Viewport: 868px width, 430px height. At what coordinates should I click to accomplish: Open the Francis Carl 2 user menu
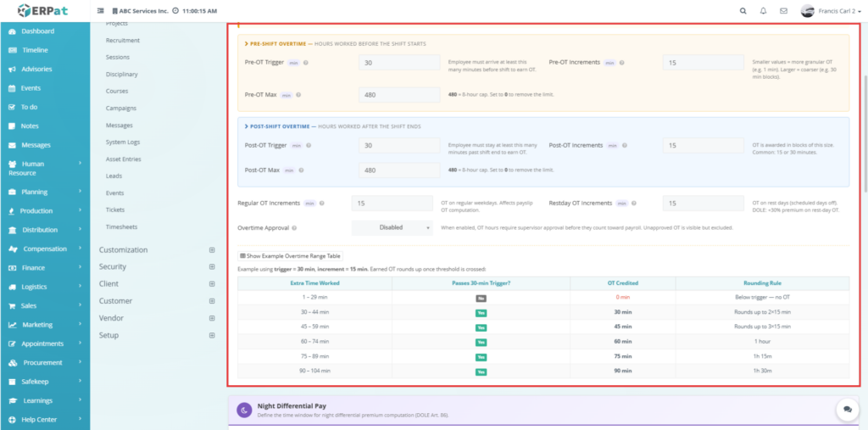pos(832,11)
